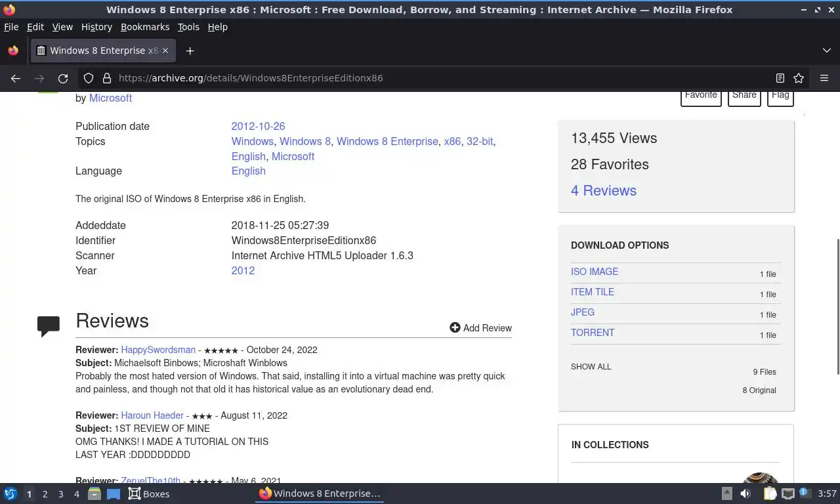Open the clipboard manager tray icon
This screenshot has width=840, height=504.
pyautogui.click(x=770, y=493)
